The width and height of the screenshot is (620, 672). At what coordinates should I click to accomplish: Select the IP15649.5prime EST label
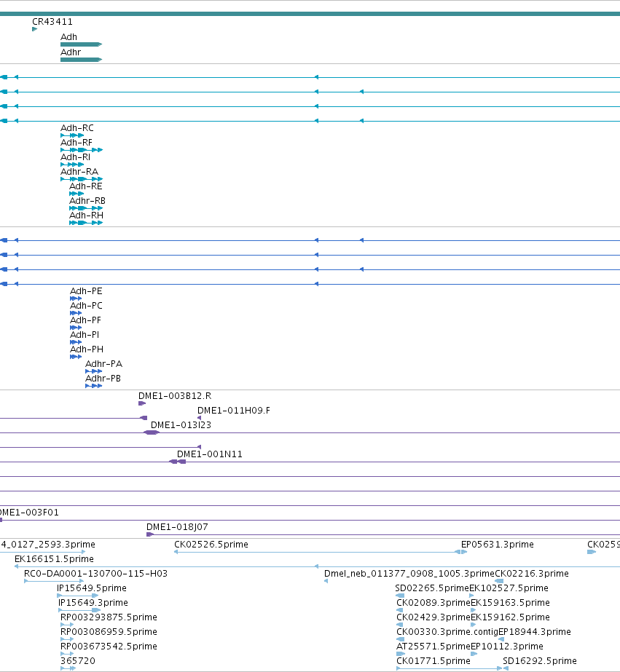pos(92,588)
